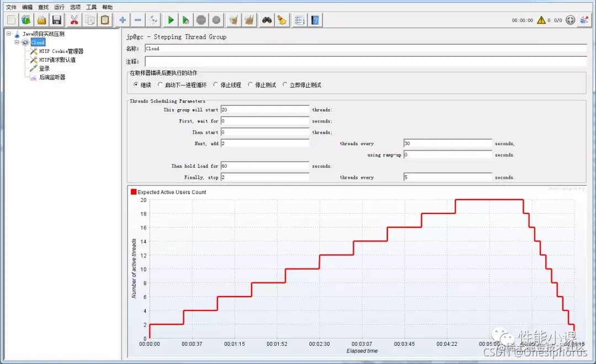The width and height of the screenshot is (596, 364).
Task: Click the 'Then start' threads field
Action: [265, 132]
